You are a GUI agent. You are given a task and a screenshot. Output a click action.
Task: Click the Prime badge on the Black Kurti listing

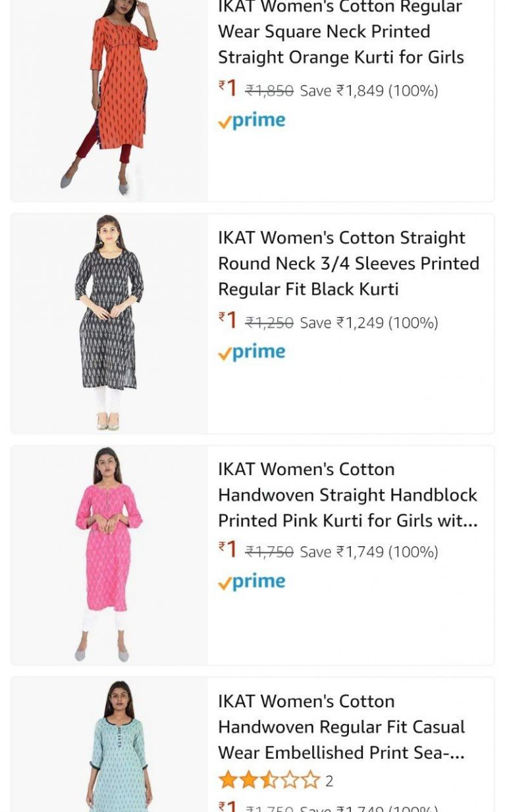point(253,351)
